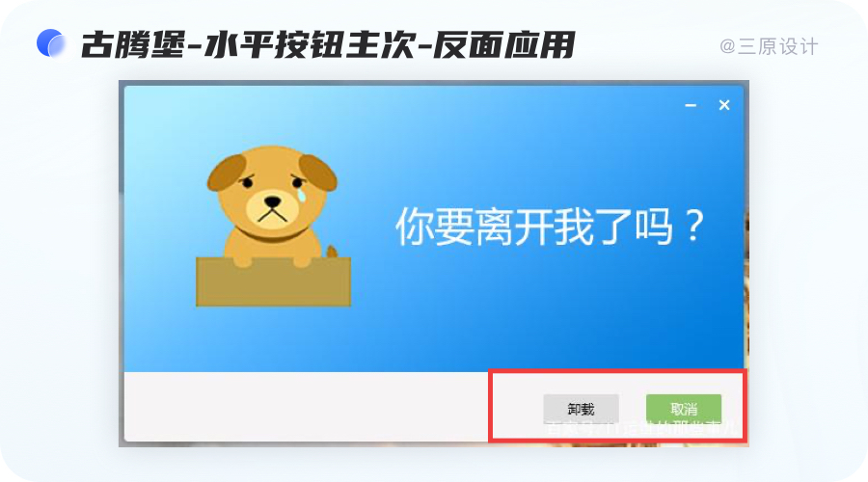Click the cardboard box under the dog
868x482 pixels.
[274, 281]
